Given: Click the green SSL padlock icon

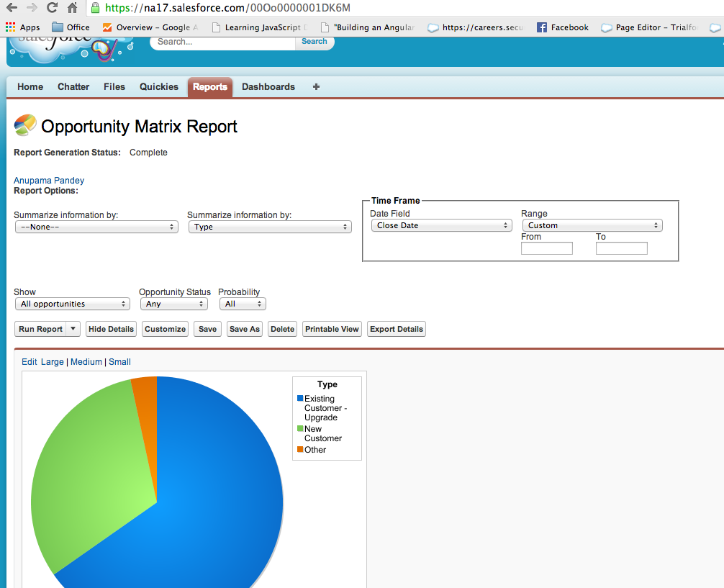Looking at the screenshot, I should click(x=95, y=7).
